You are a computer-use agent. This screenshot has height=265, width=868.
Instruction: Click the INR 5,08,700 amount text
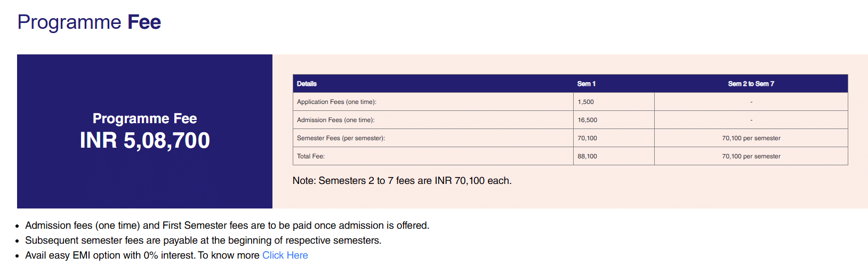(144, 141)
